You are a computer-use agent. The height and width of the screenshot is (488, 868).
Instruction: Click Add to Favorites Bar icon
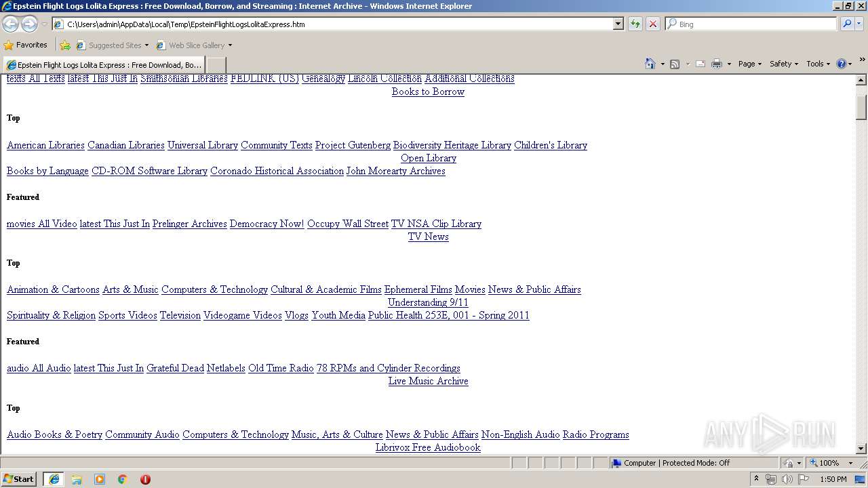pos(65,45)
